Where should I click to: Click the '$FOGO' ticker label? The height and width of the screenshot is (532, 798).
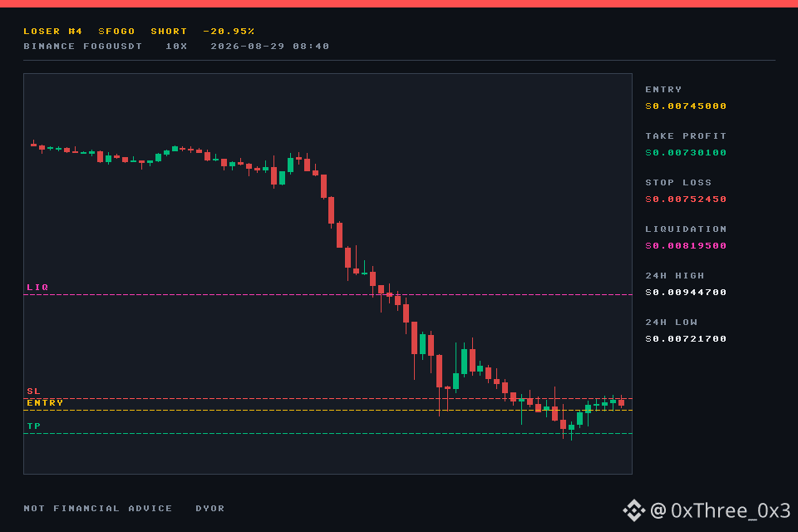116,32
